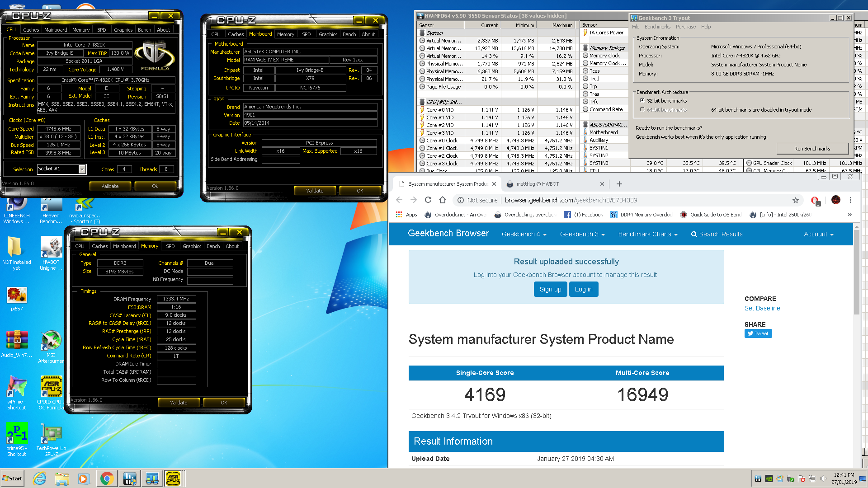Show hidden bookmarks overflow chevron
Viewport: 868px width, 488px height.
pos(850,215)
